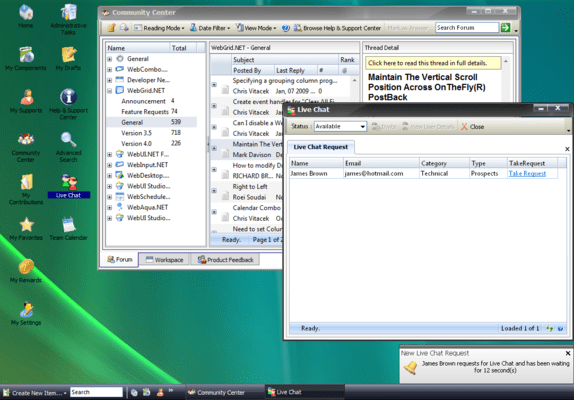Screen dimensions: 574x400
Task: Select the Version 4.0 forum
Action: coord(151,143)
